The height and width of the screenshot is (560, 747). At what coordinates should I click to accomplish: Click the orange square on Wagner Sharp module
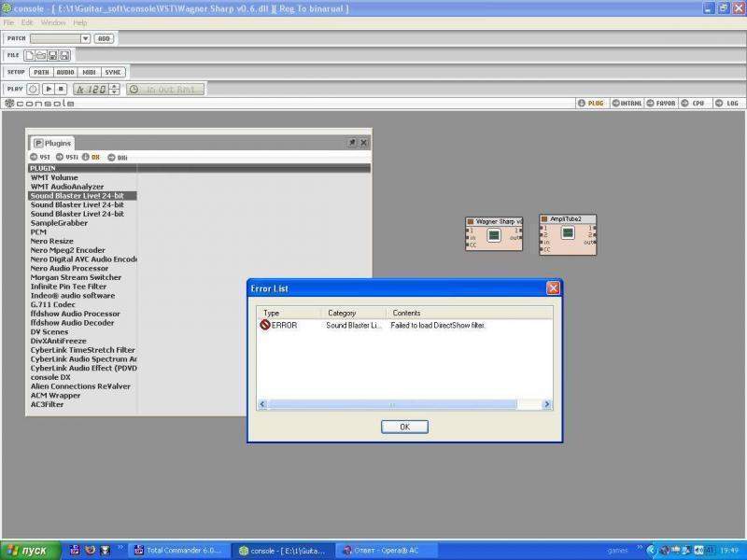click(471, 221)
